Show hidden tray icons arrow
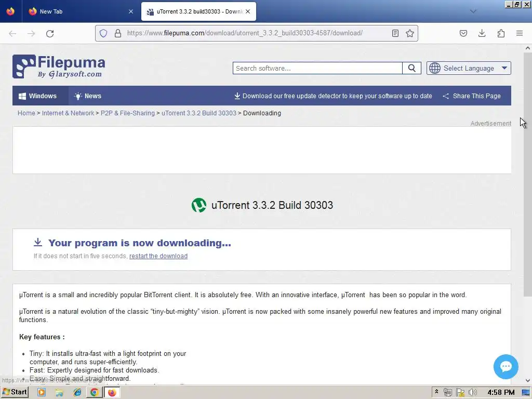The width and height of the screenshot is (532, 399). (436, 392)
